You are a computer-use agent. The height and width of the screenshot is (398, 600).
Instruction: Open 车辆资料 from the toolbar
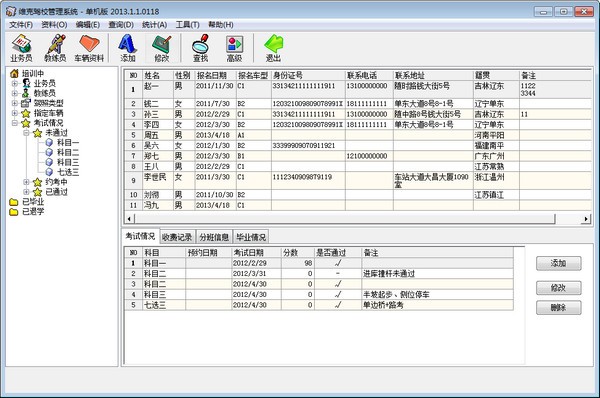click(x=89, y=48)
